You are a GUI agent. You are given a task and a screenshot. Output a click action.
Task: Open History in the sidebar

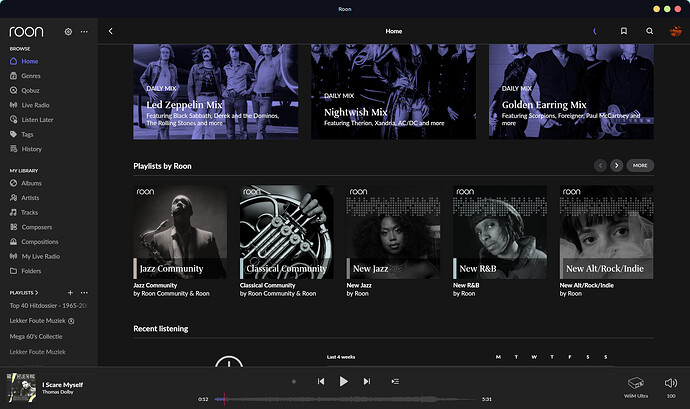click(x=32, y=149)
